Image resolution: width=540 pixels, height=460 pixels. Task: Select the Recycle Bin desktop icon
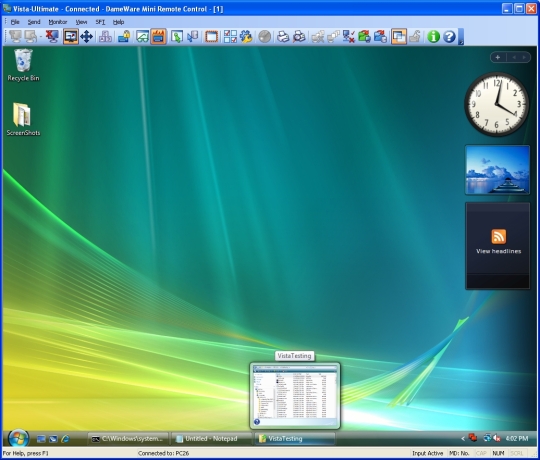[23, 65]
